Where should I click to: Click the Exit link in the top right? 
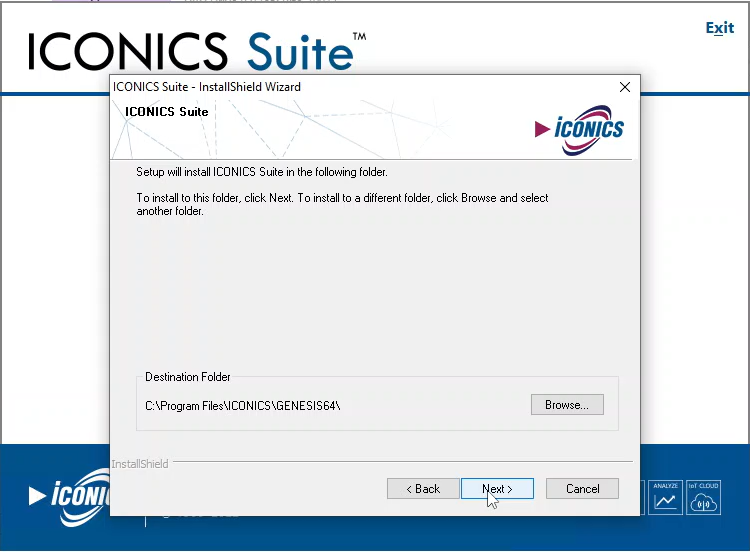pyautogui.click(x=719, y=28)
